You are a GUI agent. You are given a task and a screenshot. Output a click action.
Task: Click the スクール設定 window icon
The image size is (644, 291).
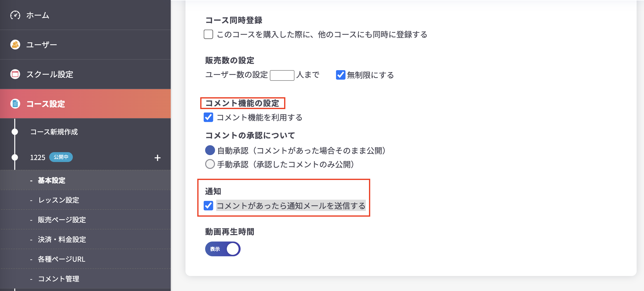pos(15,74)
